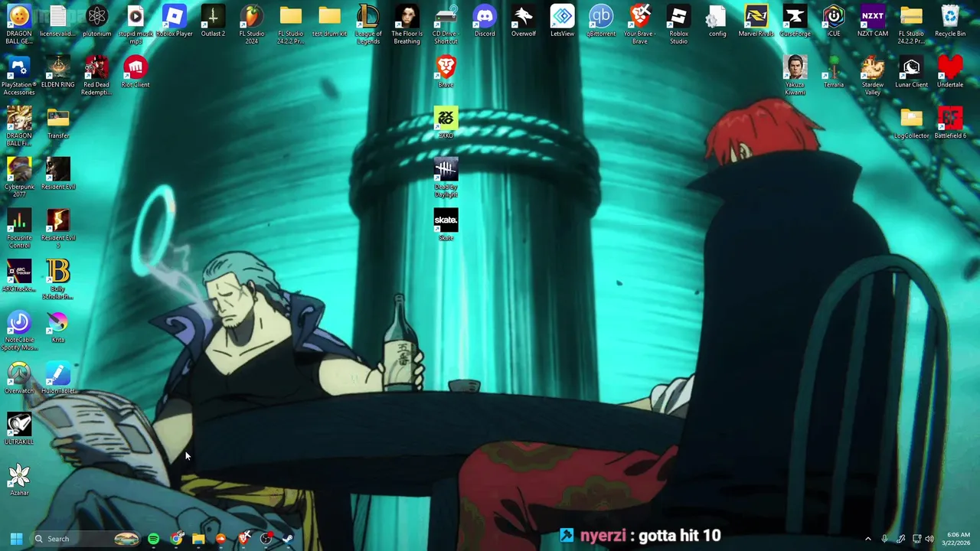Launch ARC Tracker desktop icon
980x551 pixels.
pyautogui.click(x=19, y=277)
